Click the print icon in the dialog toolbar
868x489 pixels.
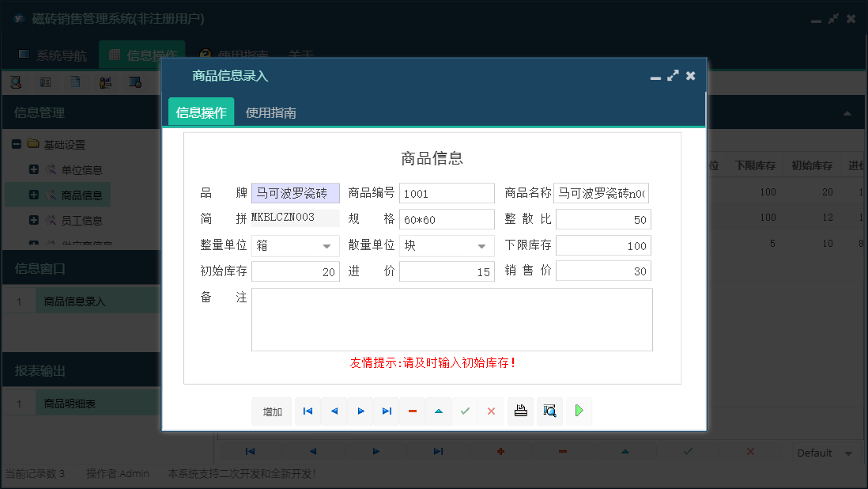click(x=520, y=411)
